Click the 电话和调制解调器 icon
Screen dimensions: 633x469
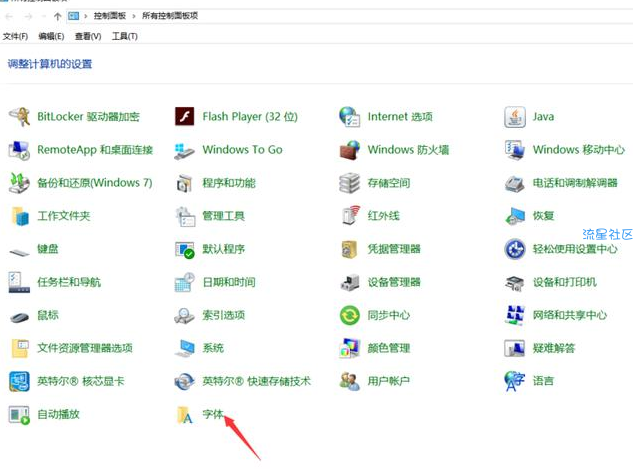(515, 184)
